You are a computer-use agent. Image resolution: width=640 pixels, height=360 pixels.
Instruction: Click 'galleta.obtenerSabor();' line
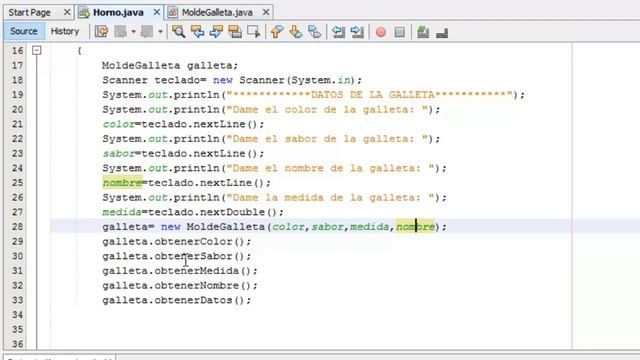click(x=177, y=256)
